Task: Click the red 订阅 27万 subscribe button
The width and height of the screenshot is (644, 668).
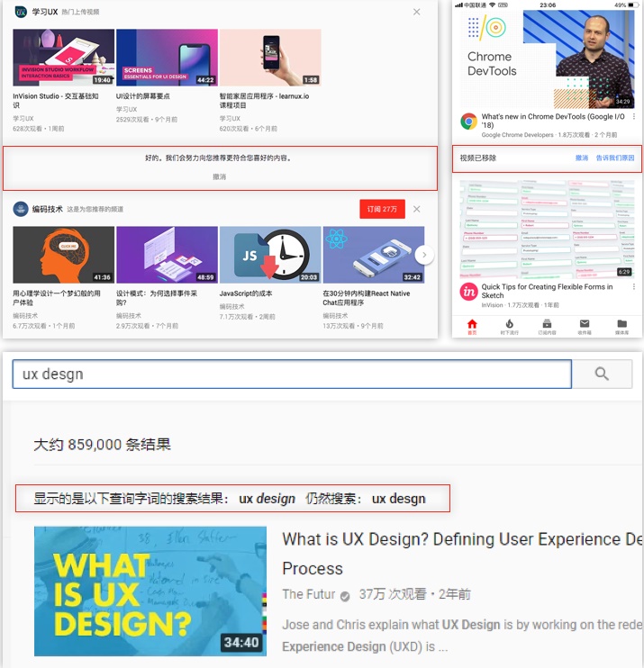Action: pos(382,209)
